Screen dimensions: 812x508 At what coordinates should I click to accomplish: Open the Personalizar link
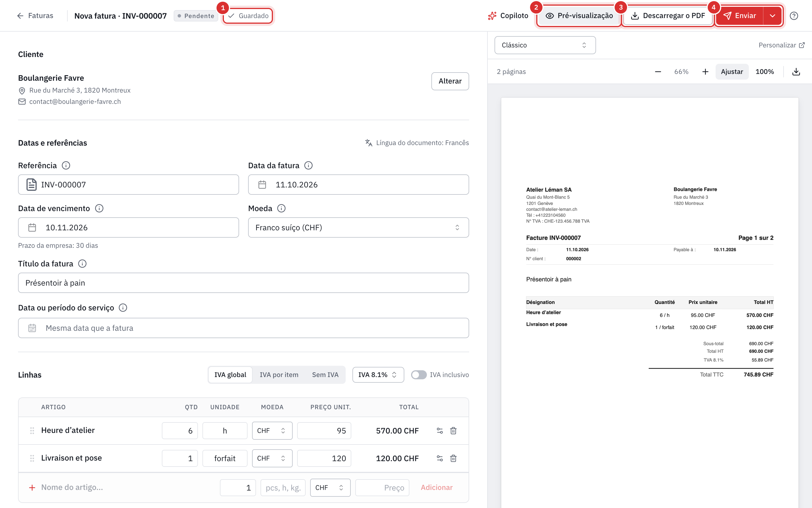(x=782, y=45)
